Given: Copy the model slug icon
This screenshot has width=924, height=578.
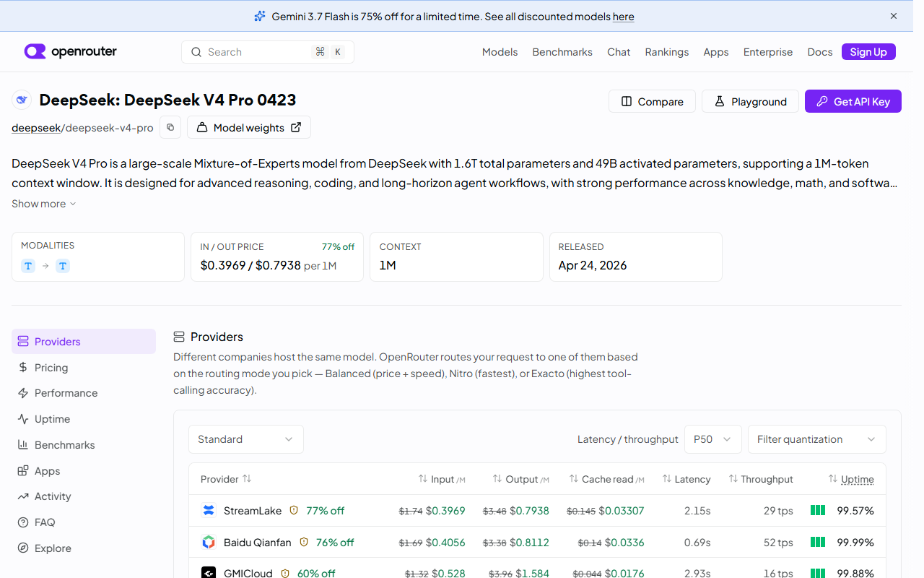Looking at the screenshot, I should [x=170, y=127].
